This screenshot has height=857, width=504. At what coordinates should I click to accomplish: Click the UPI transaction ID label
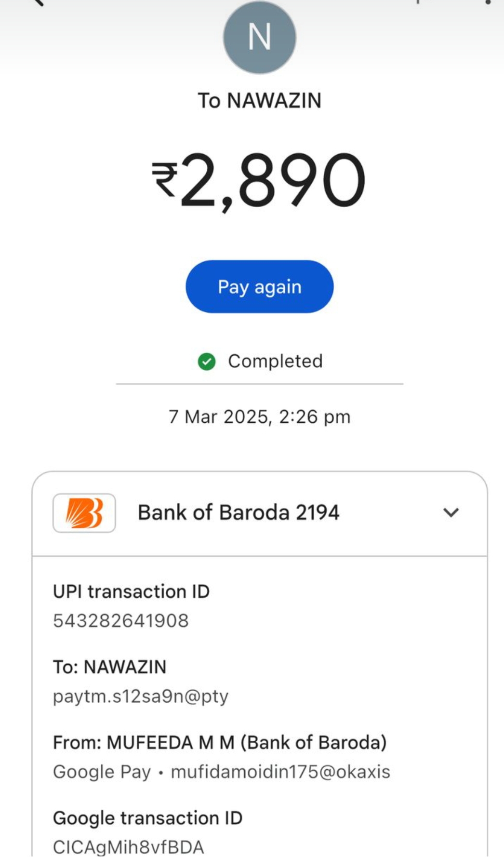[x=131, y=592]
